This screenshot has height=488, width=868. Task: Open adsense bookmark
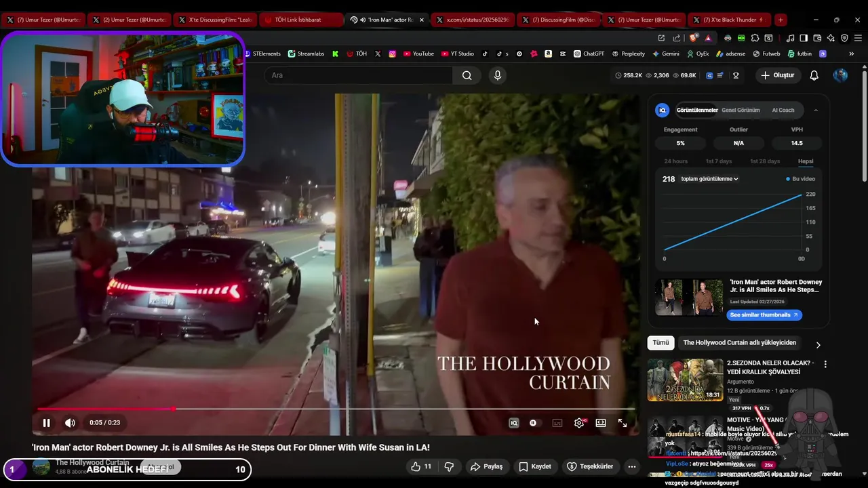730,54
